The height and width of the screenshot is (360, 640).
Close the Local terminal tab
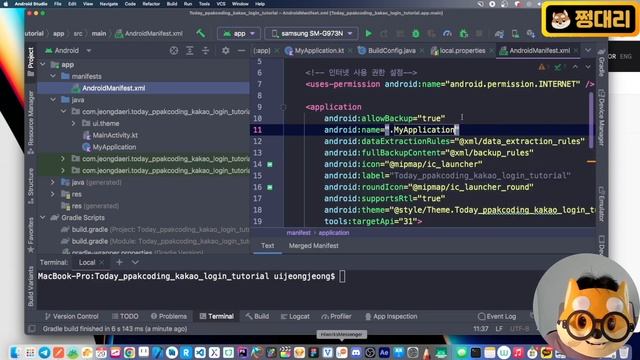tap(102, 262)
